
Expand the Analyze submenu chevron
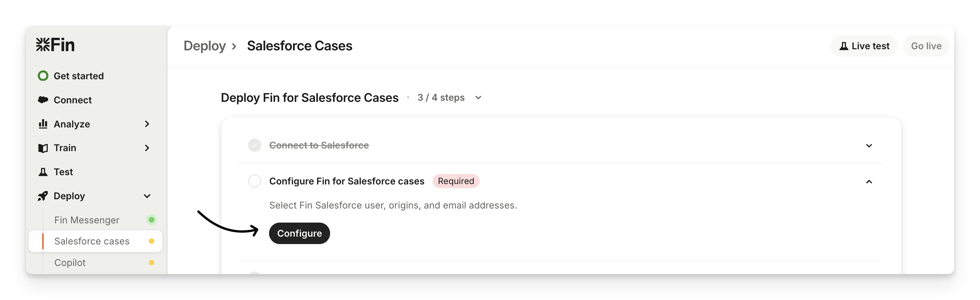pyautogui.click(x=147, y=124)
